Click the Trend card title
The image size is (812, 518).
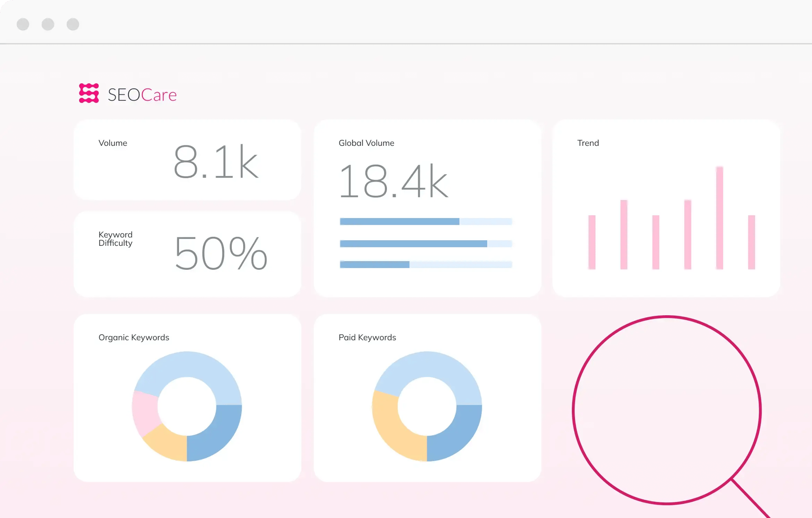coord(588,143)
